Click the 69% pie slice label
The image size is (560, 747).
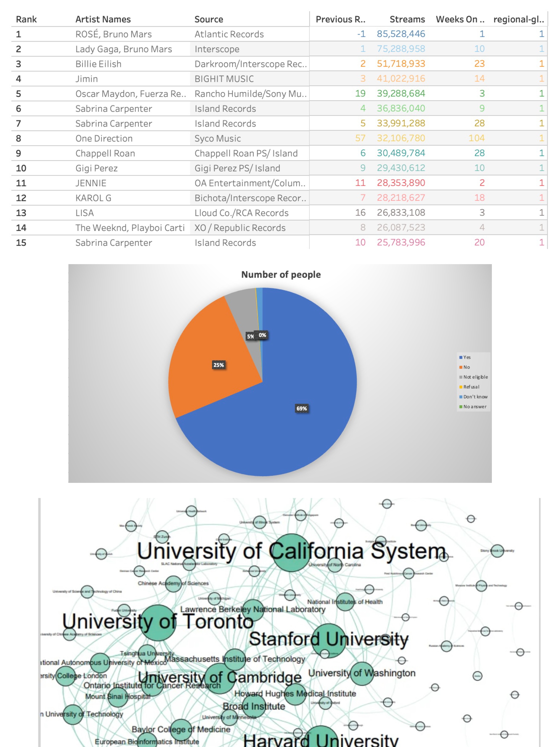point(302,408)
